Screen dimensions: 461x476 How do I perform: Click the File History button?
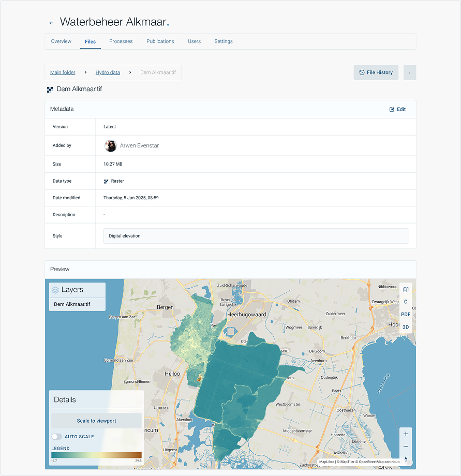pos(376,72)
